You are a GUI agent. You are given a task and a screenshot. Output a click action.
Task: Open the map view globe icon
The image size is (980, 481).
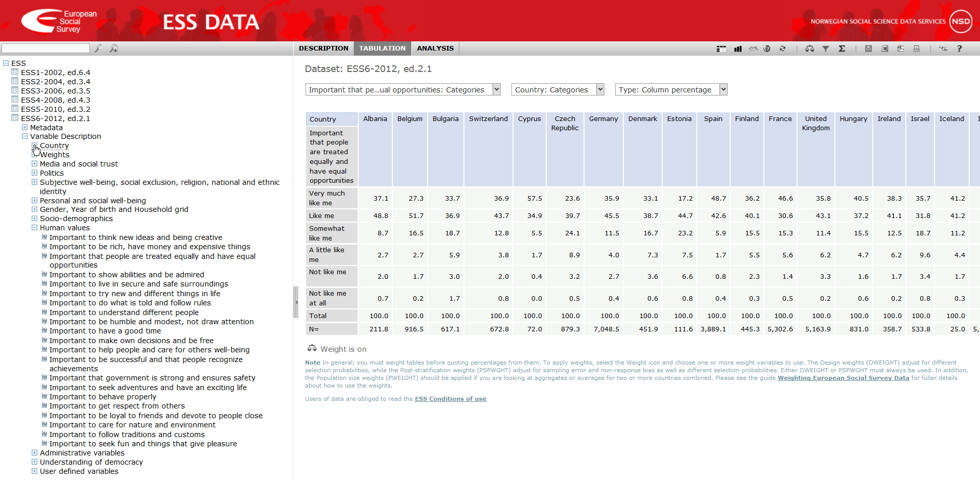767,49
